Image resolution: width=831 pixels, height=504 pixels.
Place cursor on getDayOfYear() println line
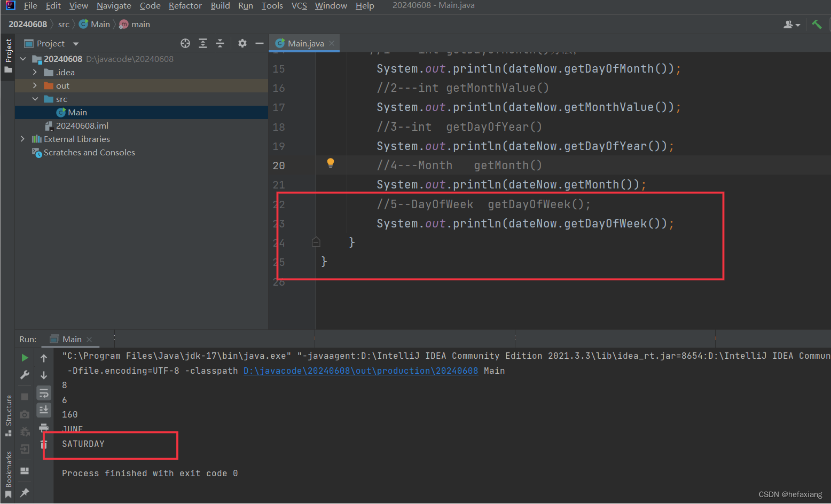[525, 146]
